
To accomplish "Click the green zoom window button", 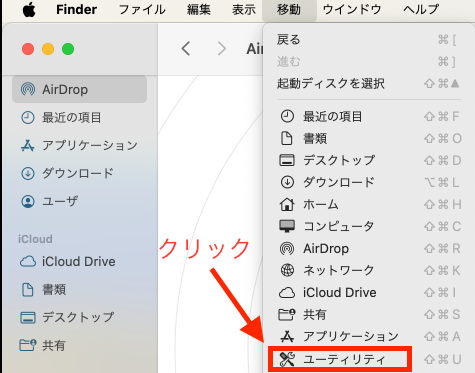I will pyautogui.click(x=68, y=49).
